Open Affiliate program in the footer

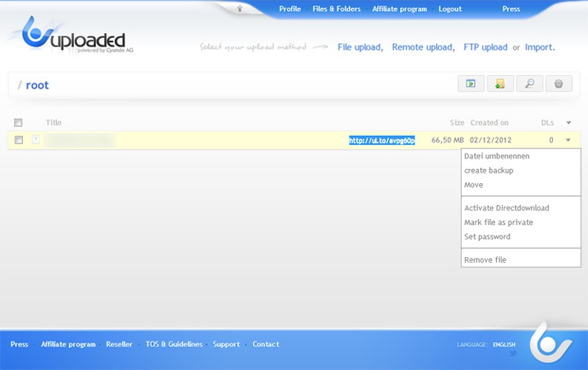68,344
